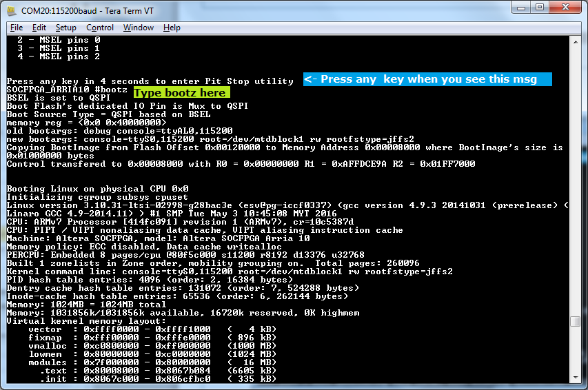Open the Window menu
The width and height of the screenshot is (588, 390).
point(139,28)
